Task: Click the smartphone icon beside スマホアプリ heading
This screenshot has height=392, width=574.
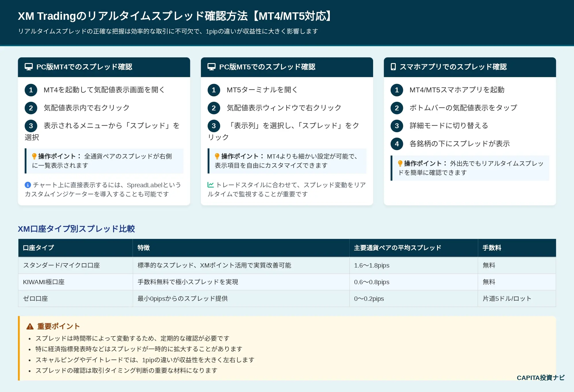Action: (x=393, y=67)
